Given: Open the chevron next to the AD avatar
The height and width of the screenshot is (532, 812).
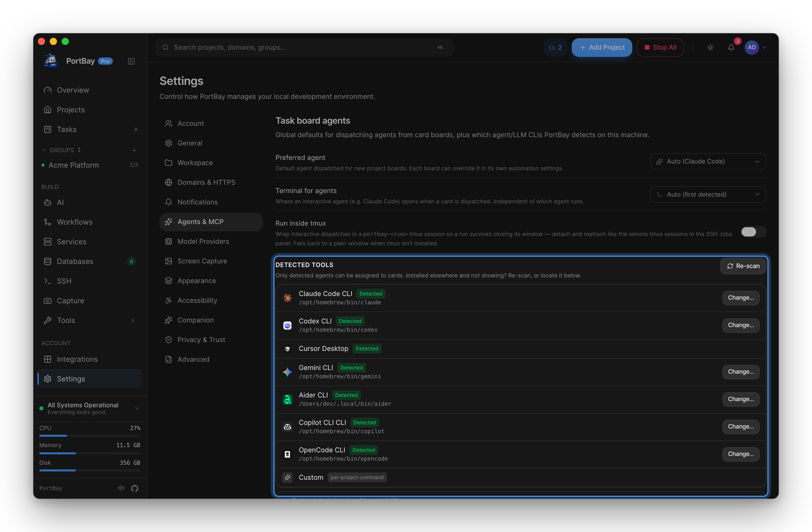Looking at the screenshot, I should pyautogui.click(x=764, y=48).
